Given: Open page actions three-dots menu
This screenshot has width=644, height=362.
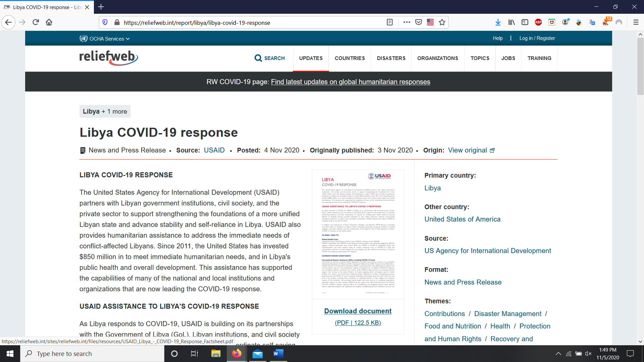Looking at the screenshot, I should [407, 22].
